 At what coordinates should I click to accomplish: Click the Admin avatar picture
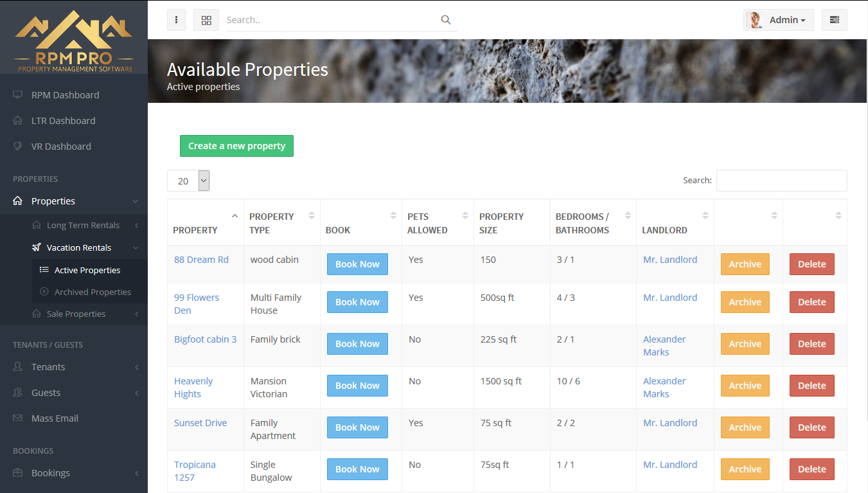(x=754, y=20)
